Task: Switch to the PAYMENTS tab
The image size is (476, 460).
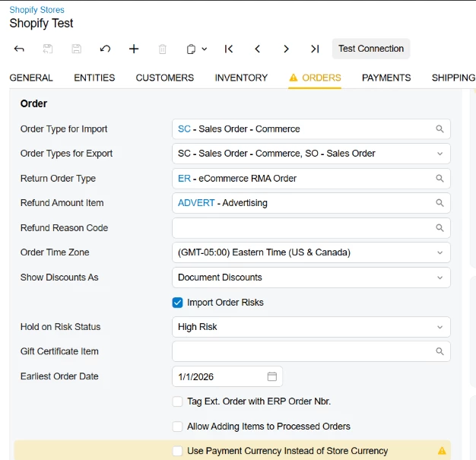Action: point(386,78)
